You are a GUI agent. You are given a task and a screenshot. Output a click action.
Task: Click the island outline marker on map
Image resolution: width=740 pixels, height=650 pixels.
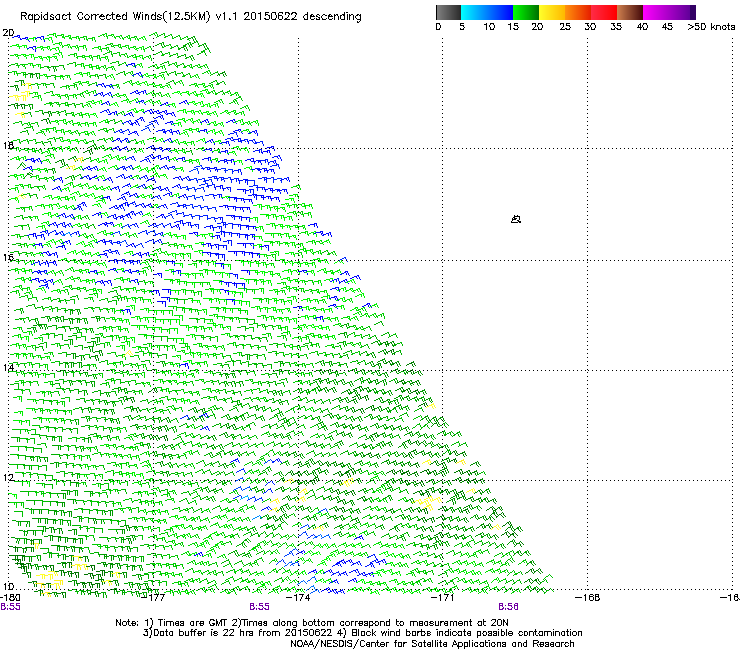click(x=516, y=219)
